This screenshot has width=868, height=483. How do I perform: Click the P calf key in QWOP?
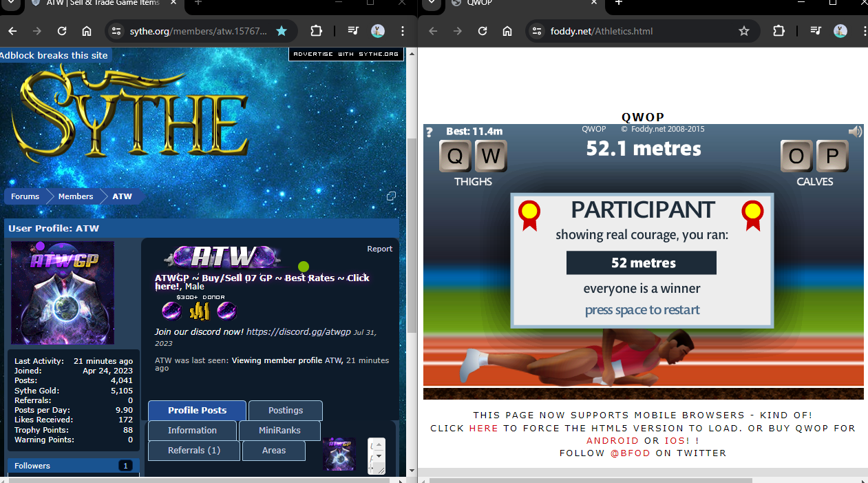pos(832,156)
